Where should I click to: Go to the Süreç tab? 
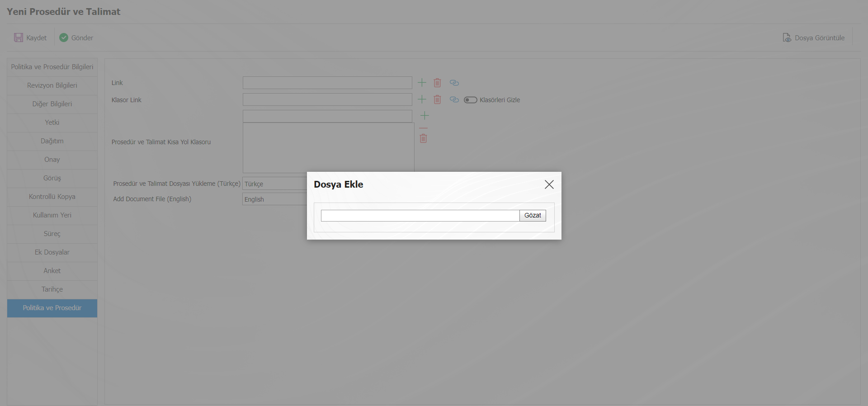coord(52,234)
